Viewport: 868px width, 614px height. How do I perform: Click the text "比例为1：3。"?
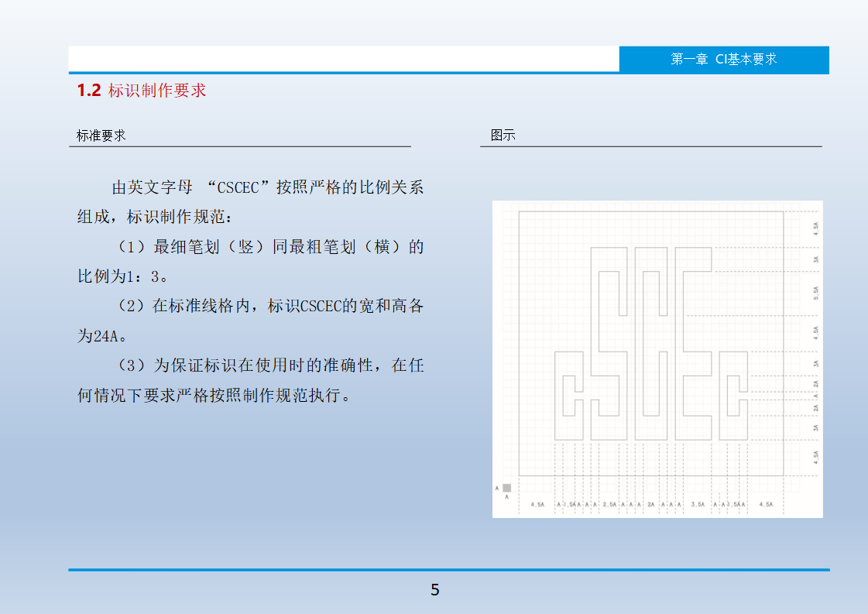pyautogui.click(x=123, y=276)
